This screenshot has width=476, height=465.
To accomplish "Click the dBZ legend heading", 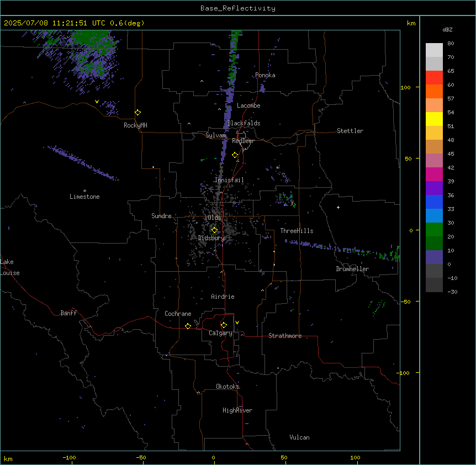I will [447, 30].
